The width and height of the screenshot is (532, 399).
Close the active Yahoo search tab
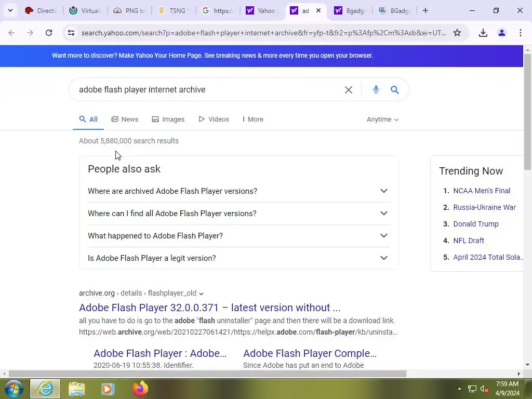coord(318,10)
